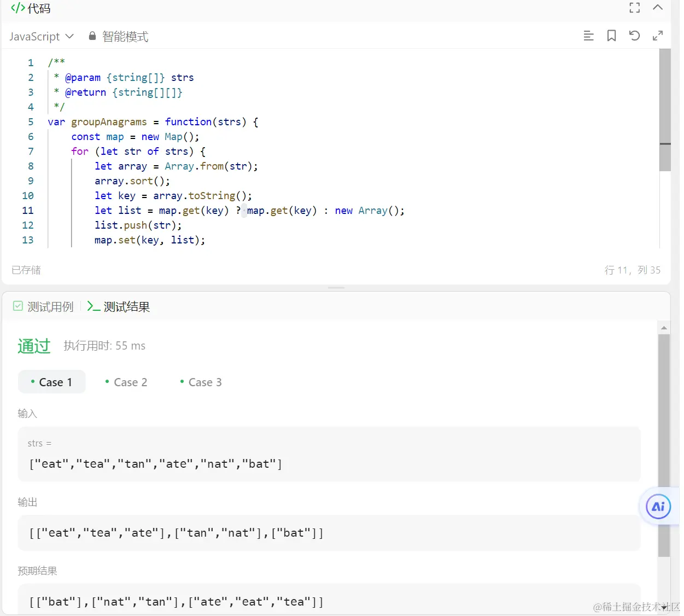This screenshot has height=616, width=684.
Task: Reset code with the undo arrow icon
Action: (x=634, y=36)
